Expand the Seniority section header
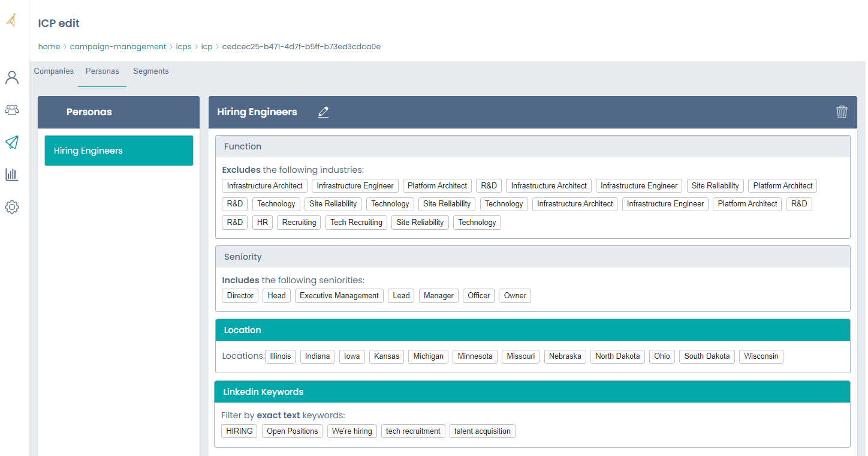This screenshot has width=868, height=456. click(x=532, y=257)
